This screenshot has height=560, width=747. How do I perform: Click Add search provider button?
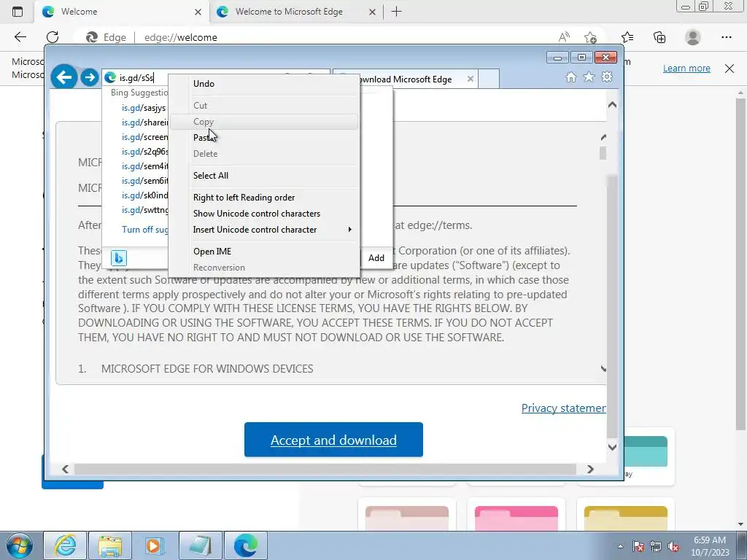[x=376, y=258]
